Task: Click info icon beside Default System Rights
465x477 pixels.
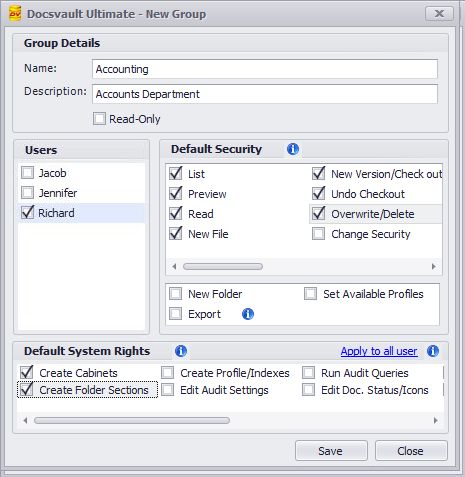Action: click(x=181, y=351)
